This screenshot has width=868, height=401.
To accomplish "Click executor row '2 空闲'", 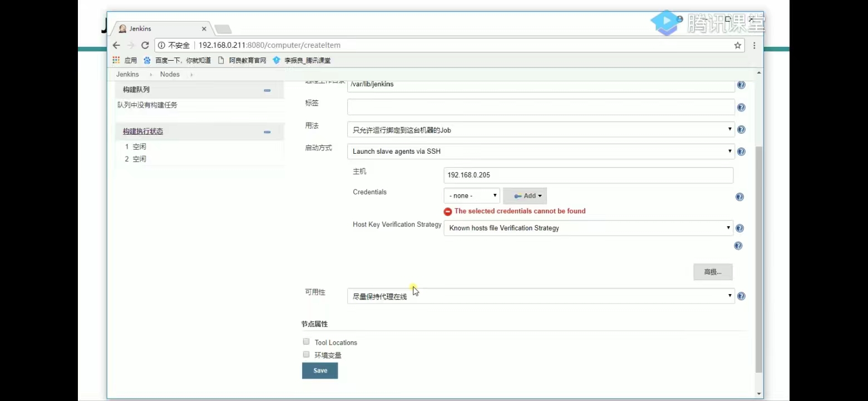I will coord(135,159).
